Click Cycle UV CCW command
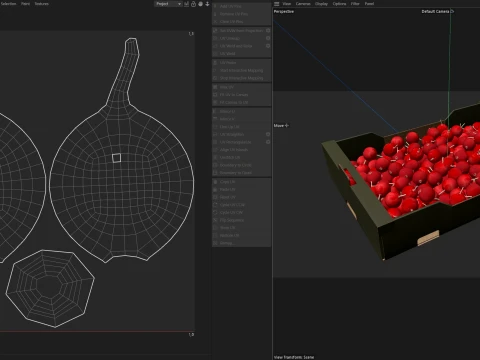The width and height of the screenshot is (480, 360). tap(241, 205)
